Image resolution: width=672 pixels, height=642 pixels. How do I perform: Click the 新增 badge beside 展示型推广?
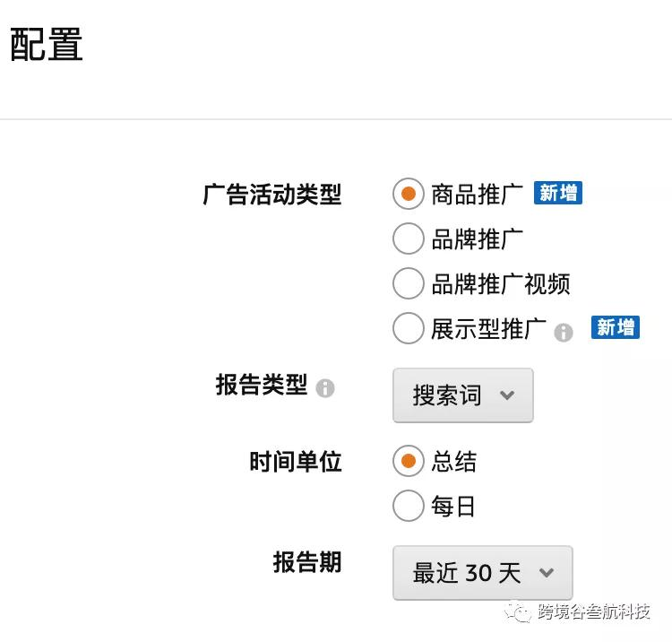click(x=616, y=327)
